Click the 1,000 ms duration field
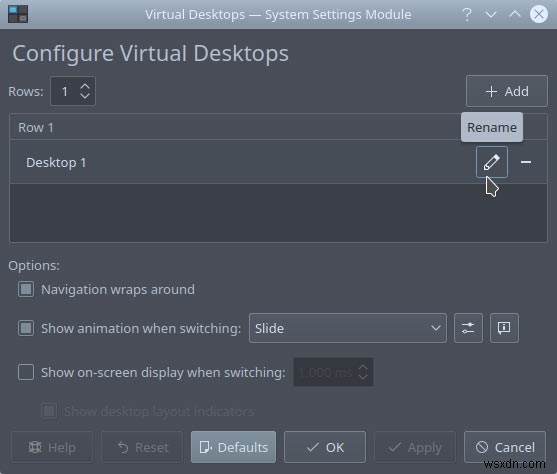 tap(333, 372)
